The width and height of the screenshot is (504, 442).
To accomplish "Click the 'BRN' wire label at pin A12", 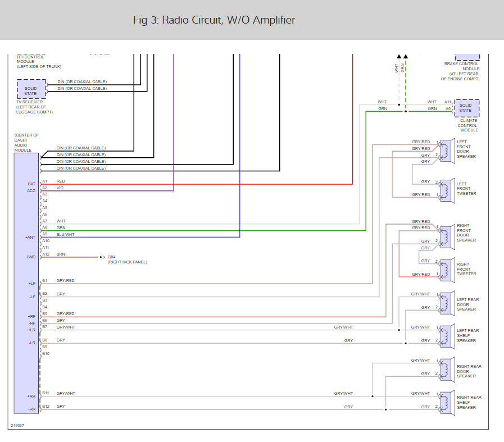I will point(61,254).
